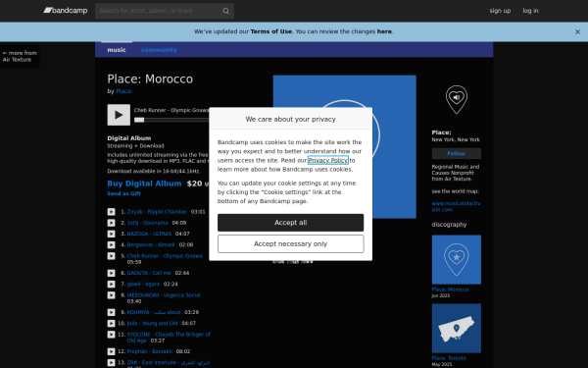Play track 1 Ziryab - Ripple Chamber
The width and height of the screenshot is (588, 368).
112,212
